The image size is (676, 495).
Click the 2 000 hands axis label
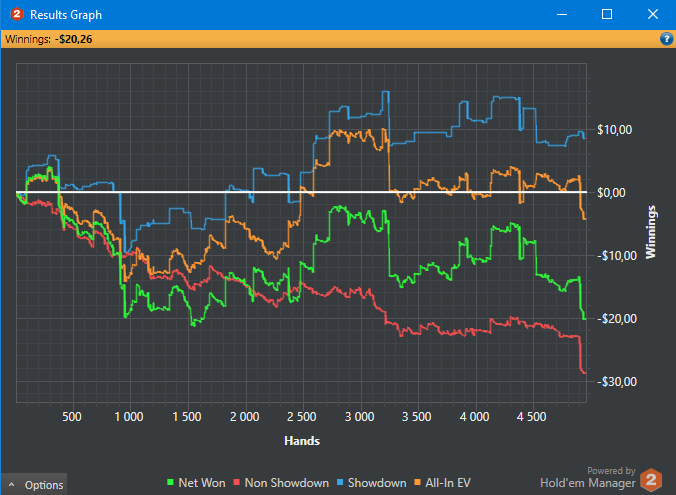click(244, 417)
